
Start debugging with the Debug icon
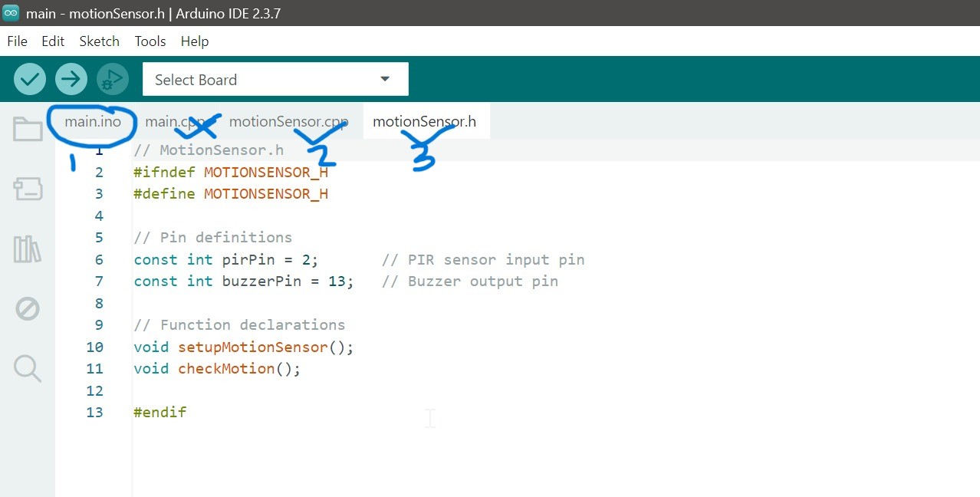pos(113,79)
